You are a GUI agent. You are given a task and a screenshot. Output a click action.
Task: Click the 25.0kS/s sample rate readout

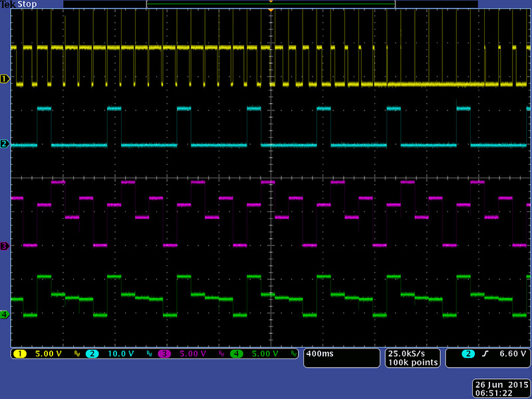coord(412,353)
